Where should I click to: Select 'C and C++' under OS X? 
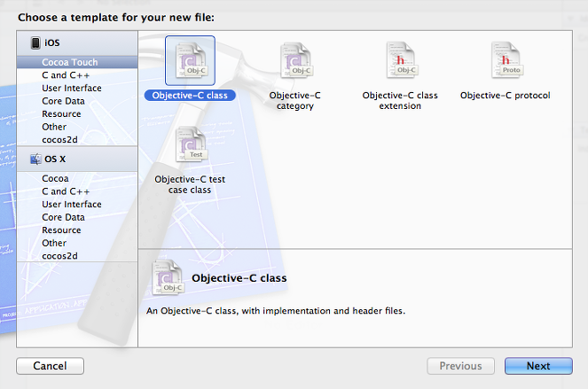(77, 191)
